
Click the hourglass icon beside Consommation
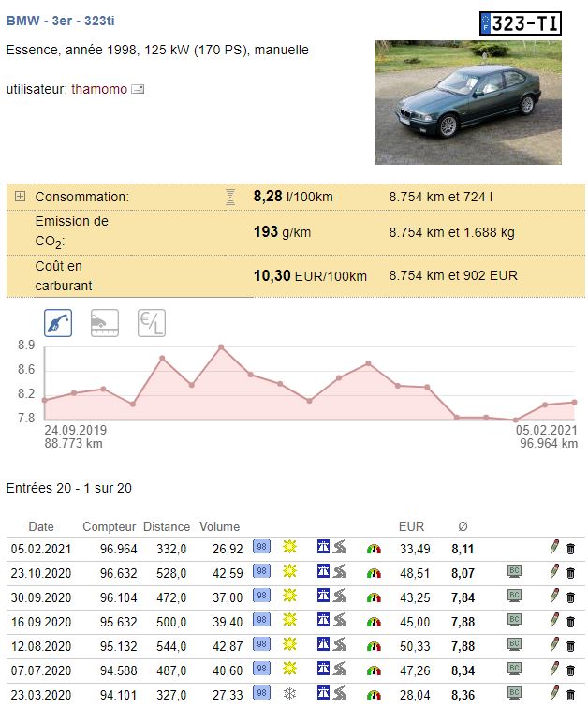pos(230,197)
